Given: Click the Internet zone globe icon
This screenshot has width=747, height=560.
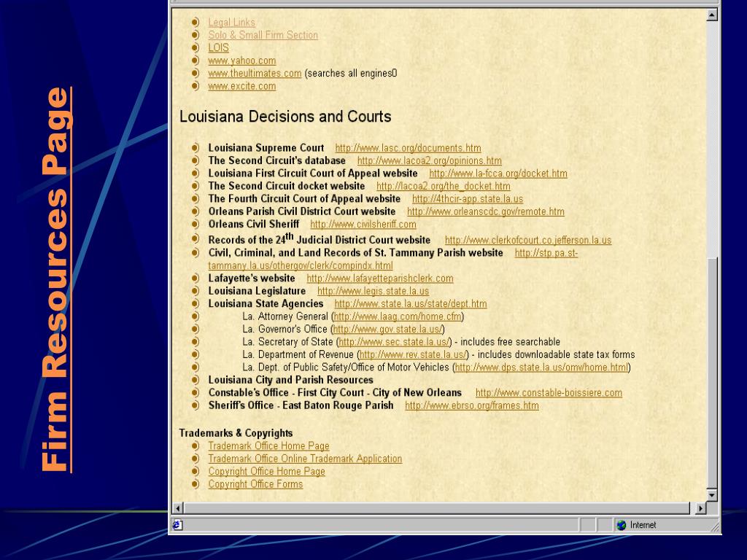Looking at the screenshot, I should tap(622, 525).
